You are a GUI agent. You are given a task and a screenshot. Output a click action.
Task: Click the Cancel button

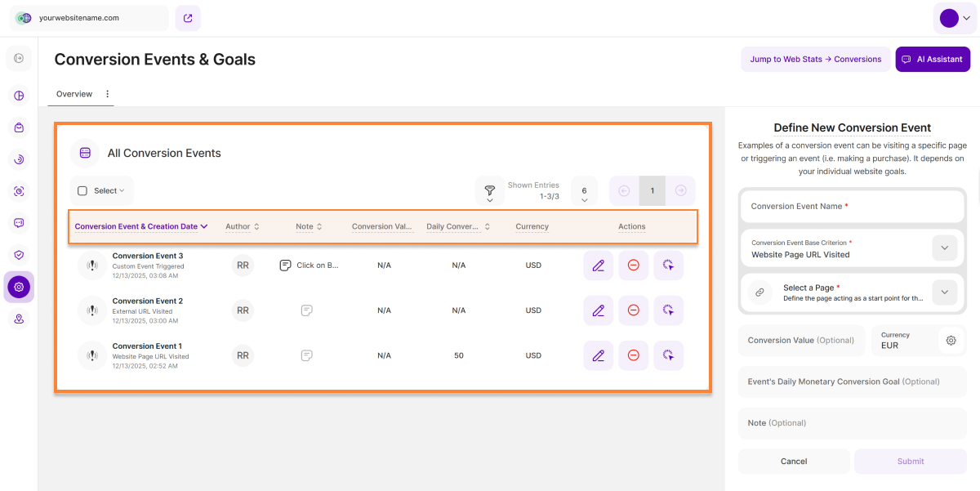(793, 462)
